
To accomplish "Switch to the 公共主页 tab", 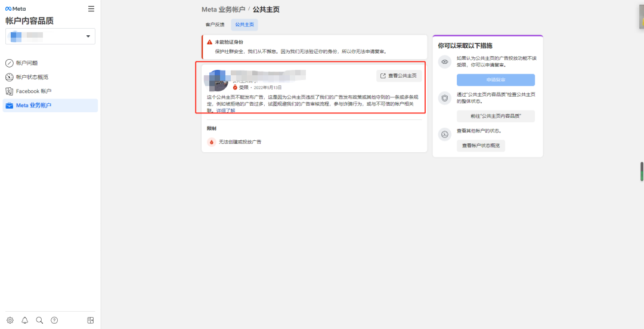I will [244, 24].
